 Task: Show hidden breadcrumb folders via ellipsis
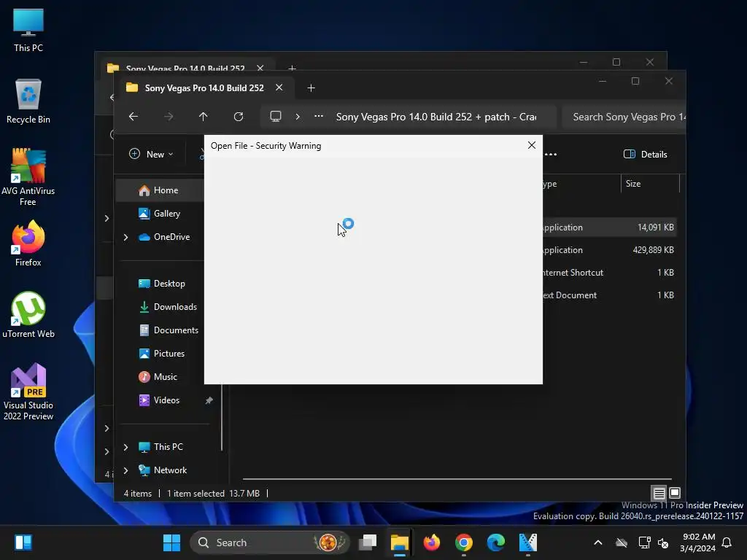coord(319,117)
